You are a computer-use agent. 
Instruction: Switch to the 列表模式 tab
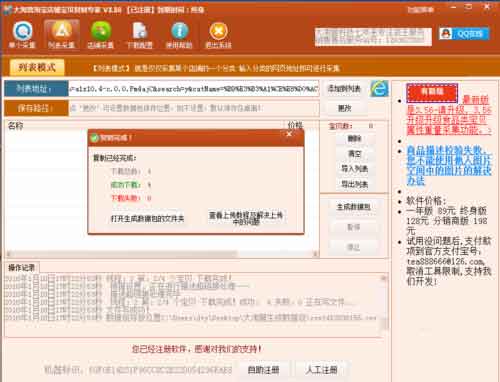click(37, 68)
